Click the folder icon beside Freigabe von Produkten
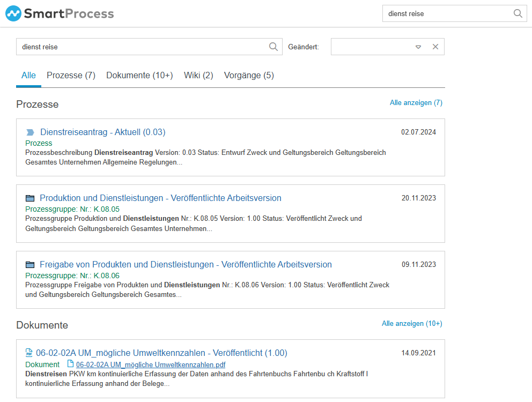532x402 pixels. 30,265
